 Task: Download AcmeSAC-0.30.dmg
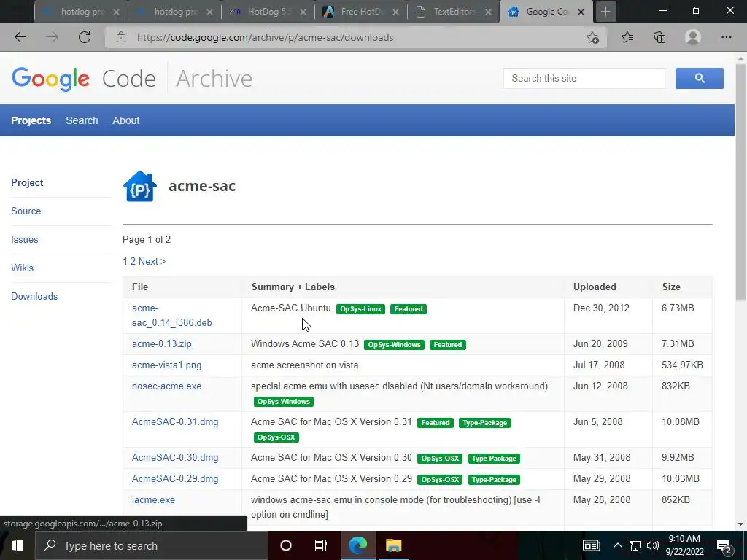tap(175, 458)
